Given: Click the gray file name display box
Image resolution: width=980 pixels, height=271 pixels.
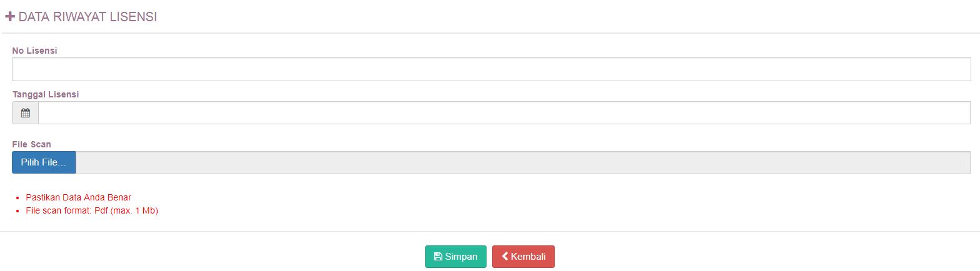Looking at the screenshot, I should point(523,162).
